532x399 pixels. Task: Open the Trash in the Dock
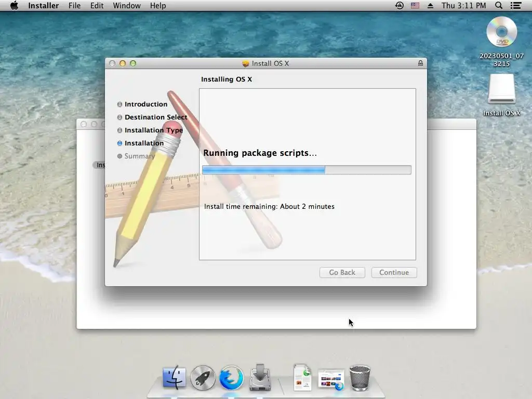point(360,378)
